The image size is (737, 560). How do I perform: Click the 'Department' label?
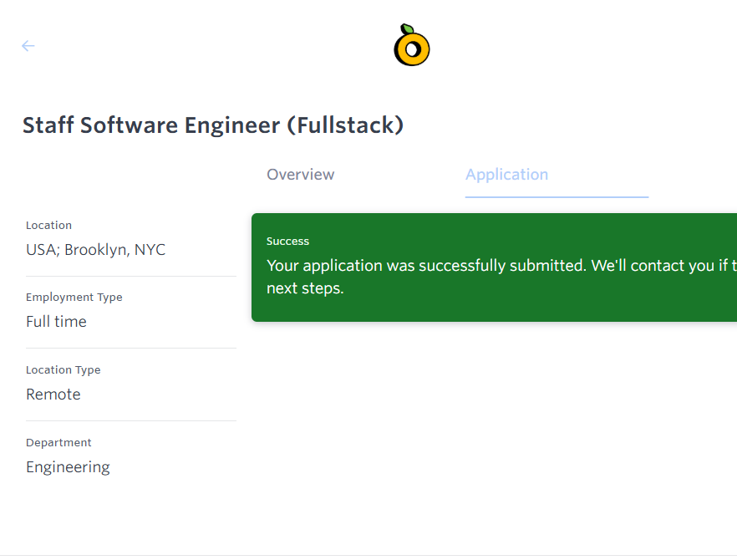(x=58, y=443)
